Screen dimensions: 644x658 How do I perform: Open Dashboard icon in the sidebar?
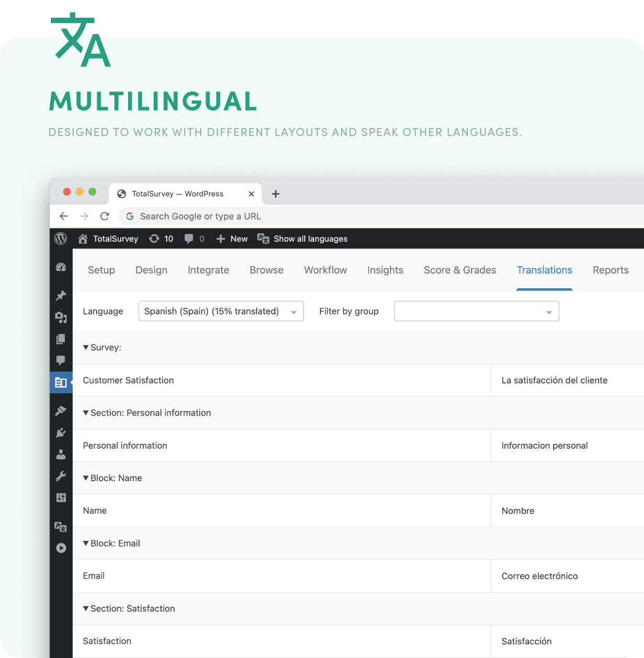(61, 267)
